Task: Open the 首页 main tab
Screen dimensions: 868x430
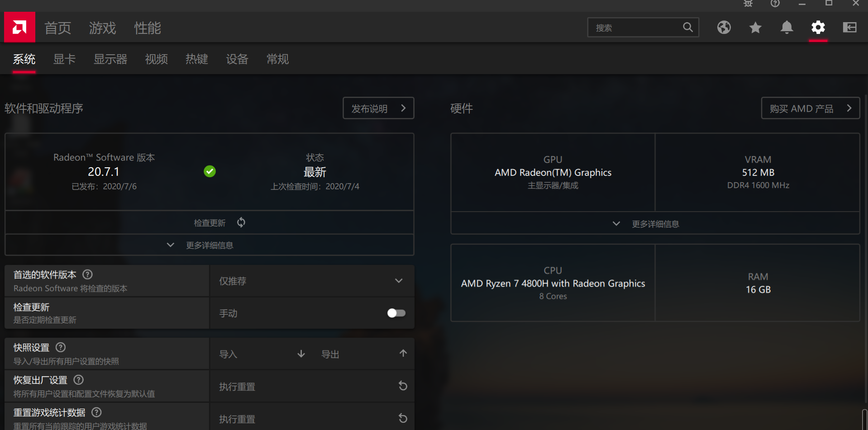Action: point(58,28)
